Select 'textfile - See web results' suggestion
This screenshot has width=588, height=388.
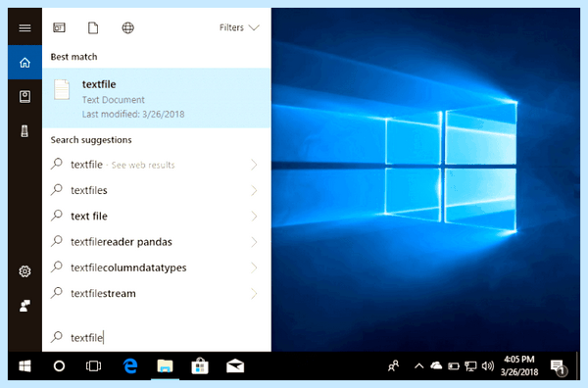tap(157, 165)
